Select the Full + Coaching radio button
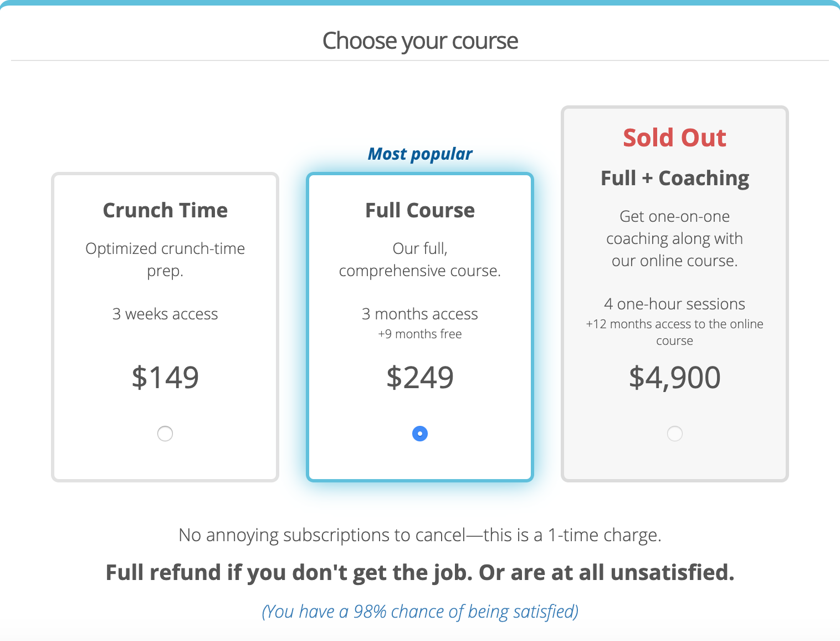This screenshot has width=840, height=641. (675, 434)
